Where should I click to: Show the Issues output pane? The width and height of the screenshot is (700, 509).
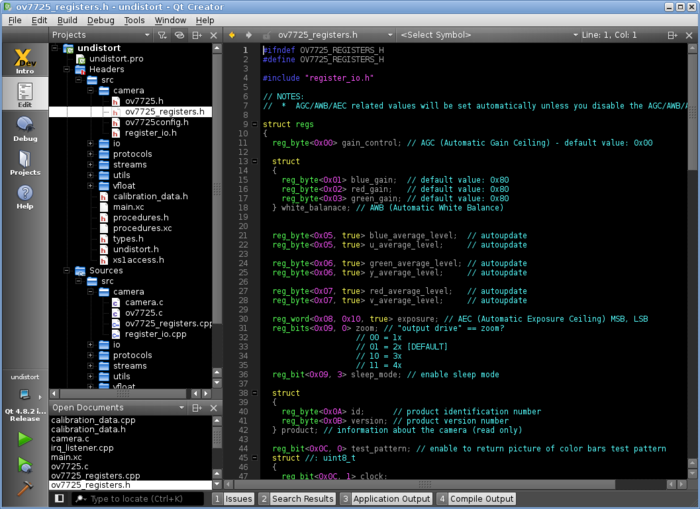click(233, 499)
